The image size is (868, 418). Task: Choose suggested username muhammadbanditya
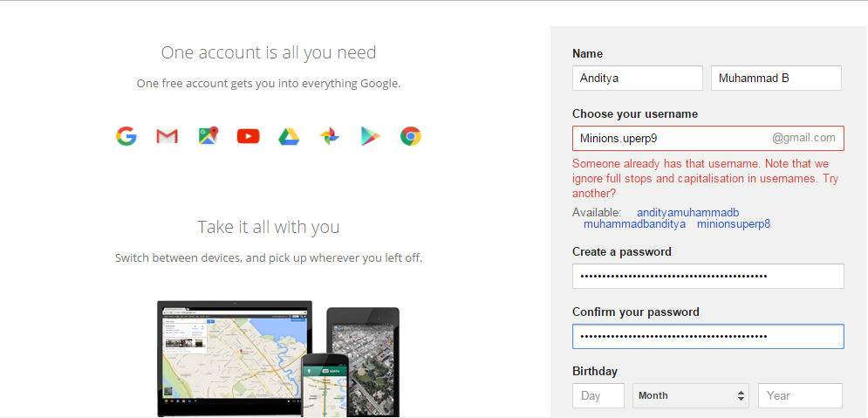tap(634, 224)
